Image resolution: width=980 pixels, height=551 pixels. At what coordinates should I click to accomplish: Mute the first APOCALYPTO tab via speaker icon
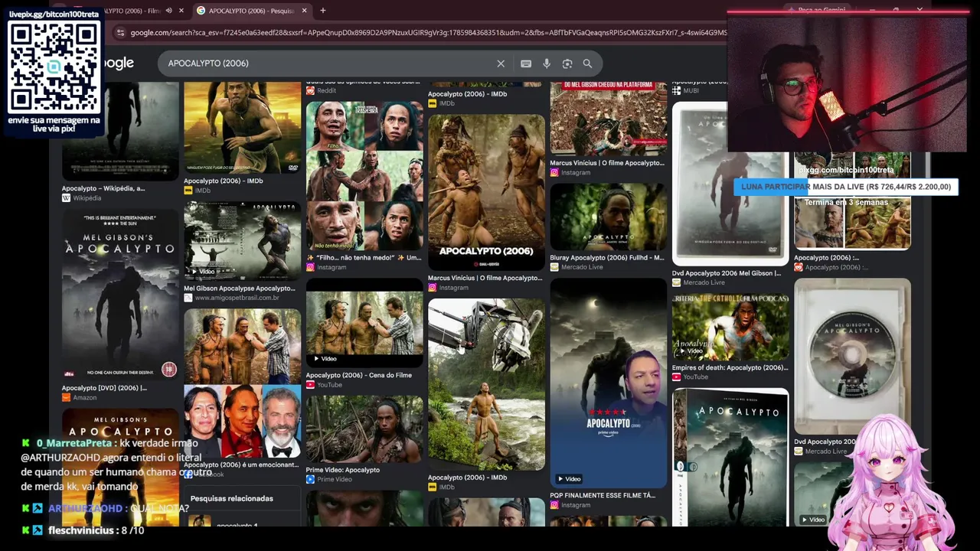[168, 11]
